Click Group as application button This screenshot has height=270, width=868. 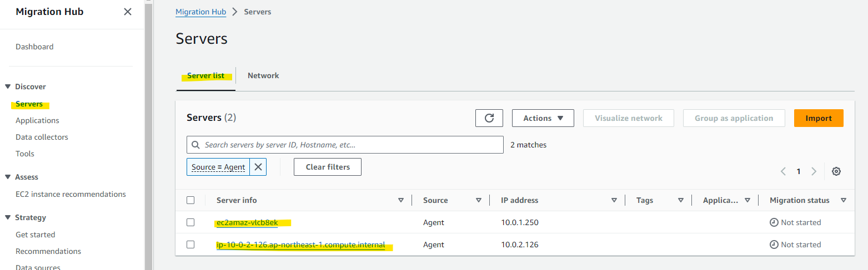tap(734, 118)
